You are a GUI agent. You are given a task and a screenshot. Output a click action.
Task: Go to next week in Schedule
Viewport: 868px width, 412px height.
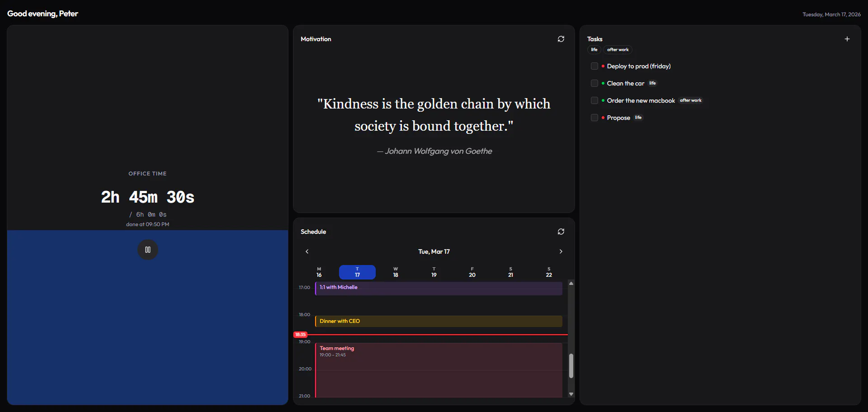click(561, 251)
